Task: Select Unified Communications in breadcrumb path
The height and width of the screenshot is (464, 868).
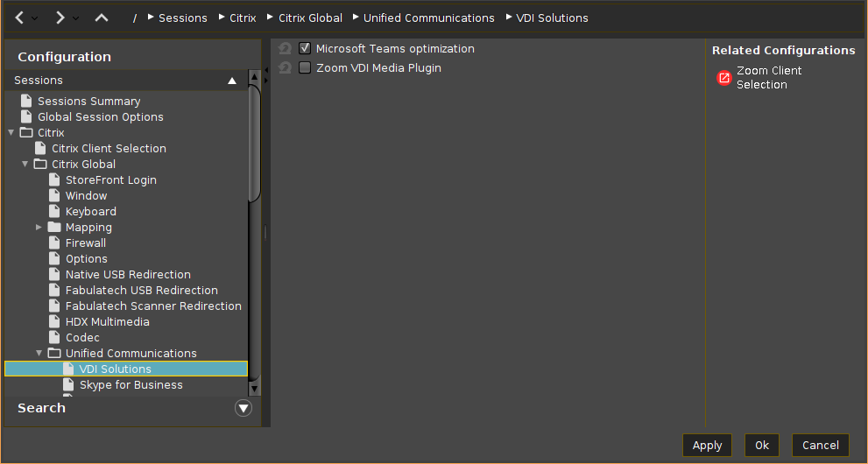Action: click(x=428, y=18)
